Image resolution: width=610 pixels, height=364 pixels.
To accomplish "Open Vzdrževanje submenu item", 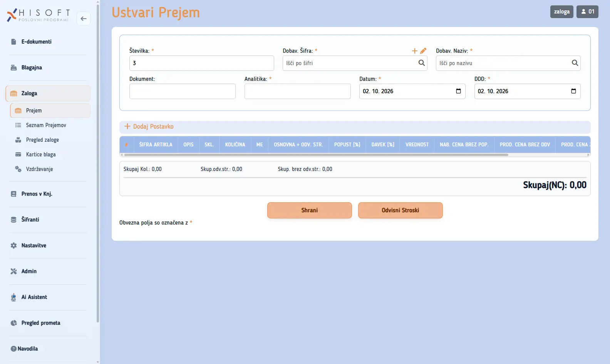I will click(50, 169).
